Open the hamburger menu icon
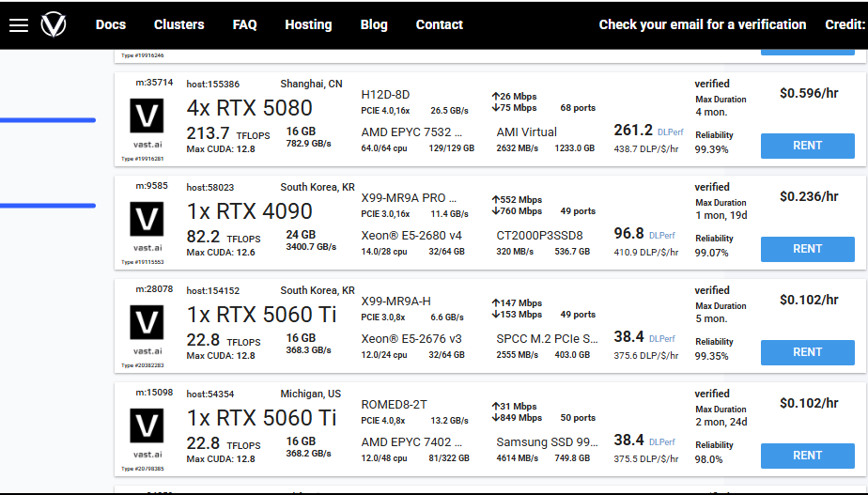Screen dimensions: 868x495 pyautogui.click(x=18, y=25)
